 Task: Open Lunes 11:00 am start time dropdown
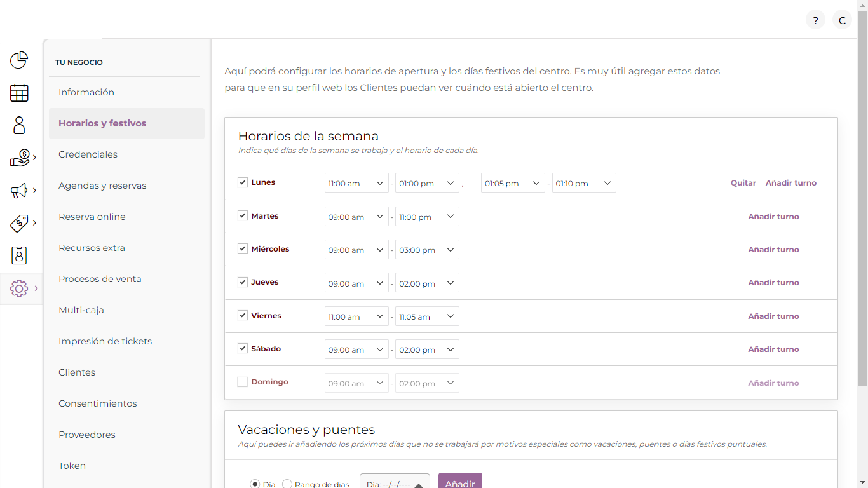pyautogui.click(x=356, y=183)
